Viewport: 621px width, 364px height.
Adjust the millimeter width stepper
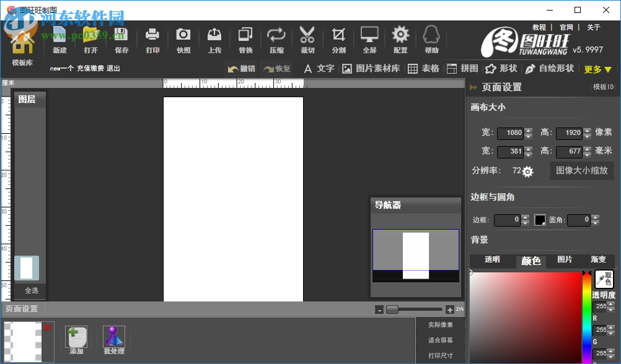click(x=528, y=152)
